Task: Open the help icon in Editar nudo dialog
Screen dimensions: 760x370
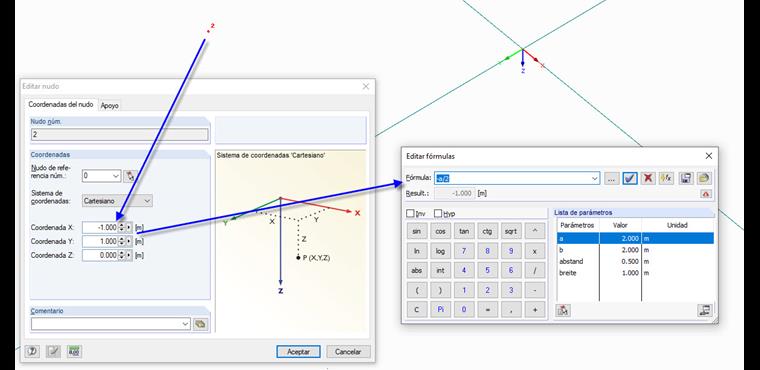Action: [32, 352]
